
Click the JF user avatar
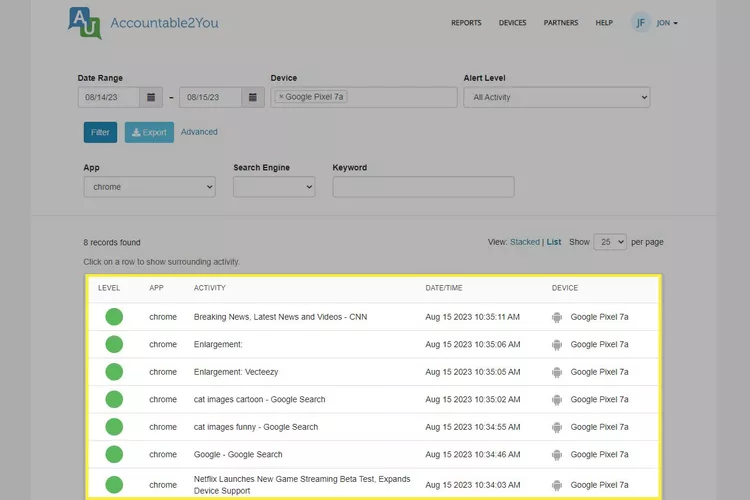[640, 22]
